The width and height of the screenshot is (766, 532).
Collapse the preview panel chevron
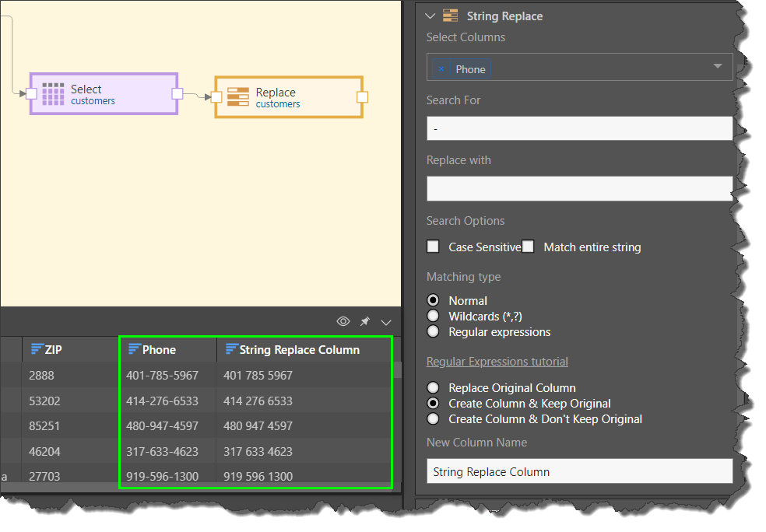[386, 321]
